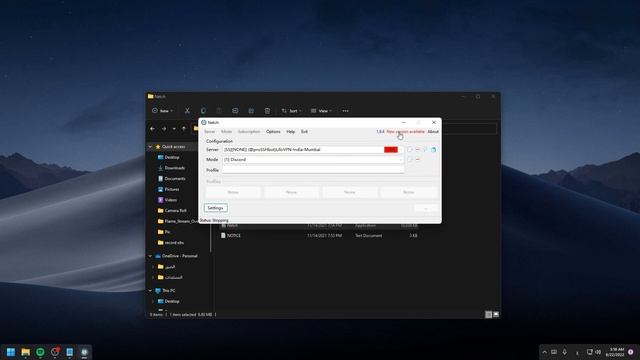This screenshot has height=360, width=640.
Task: Collapse the OneDrive - Personal node
Action: pos(151,256)
